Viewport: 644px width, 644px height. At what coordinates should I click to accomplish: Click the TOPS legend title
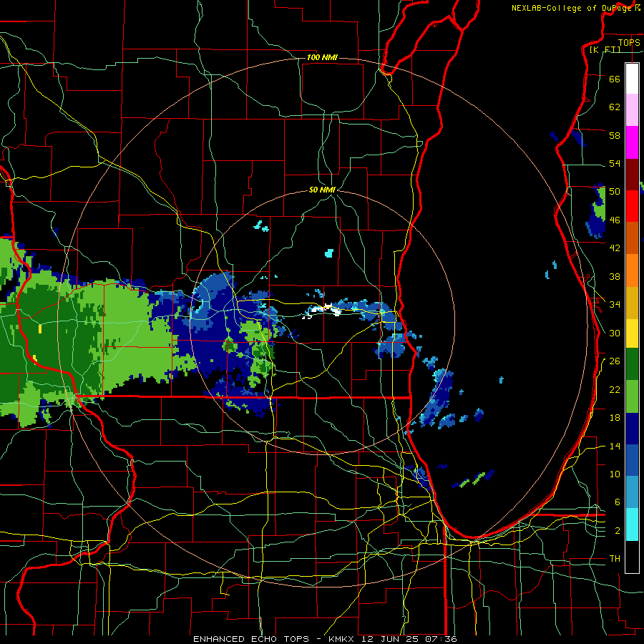click(x=629, y=43)
